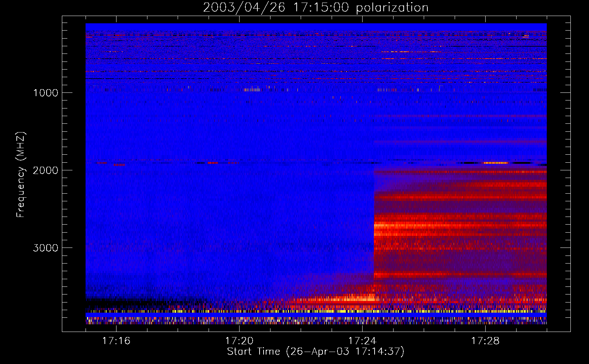Click the 'Frequency (MHZ)' axis title
This screenshot has width=589, height=364.
coord(21,175)
